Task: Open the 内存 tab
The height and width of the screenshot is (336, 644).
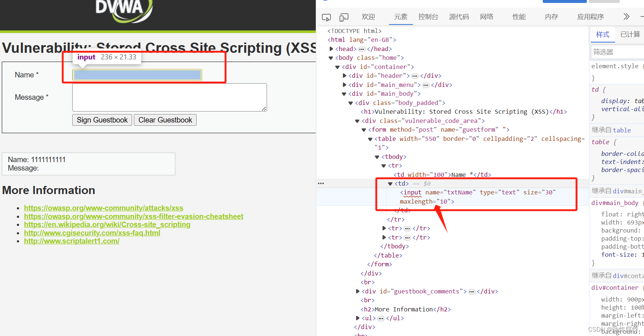Action: [x=551, y=17]
